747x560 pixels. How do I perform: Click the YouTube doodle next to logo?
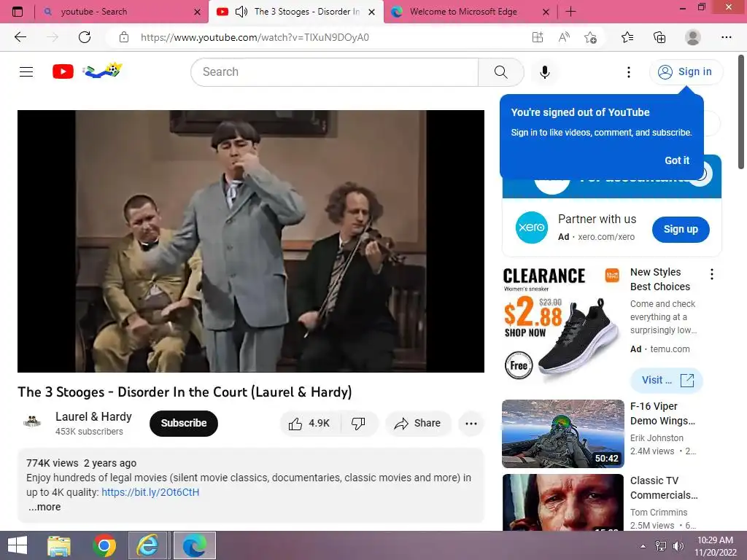103,71
